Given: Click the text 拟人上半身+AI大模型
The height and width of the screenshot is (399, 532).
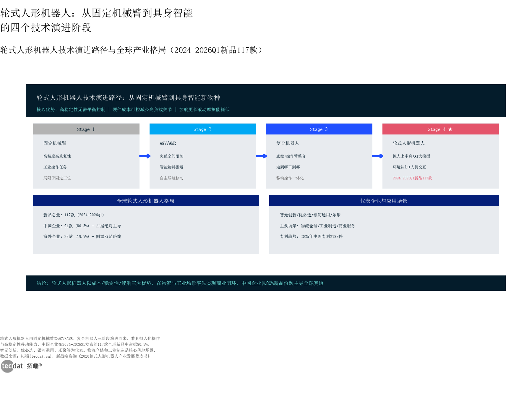Looking at the screenshot, I should [411, 156].
